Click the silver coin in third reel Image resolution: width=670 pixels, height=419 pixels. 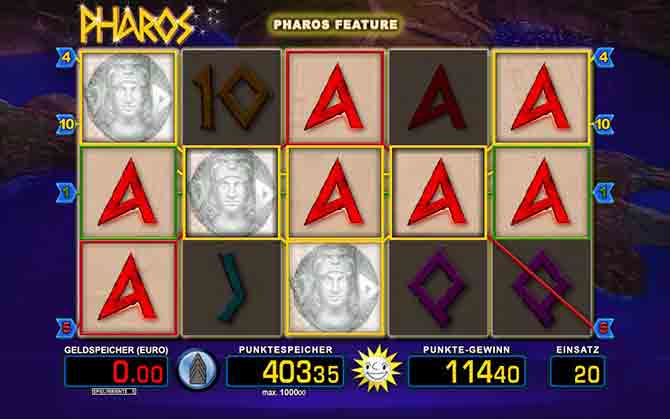tap(335, 288)
